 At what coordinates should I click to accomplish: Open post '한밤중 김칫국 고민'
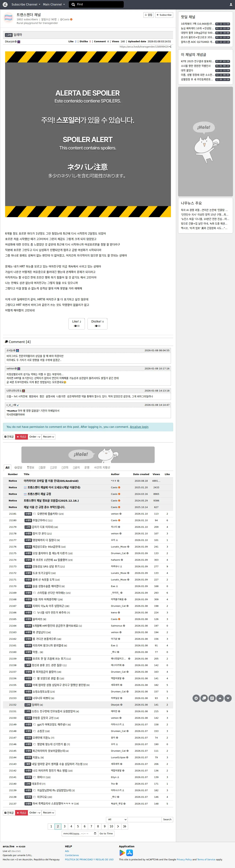coord(43,718)
